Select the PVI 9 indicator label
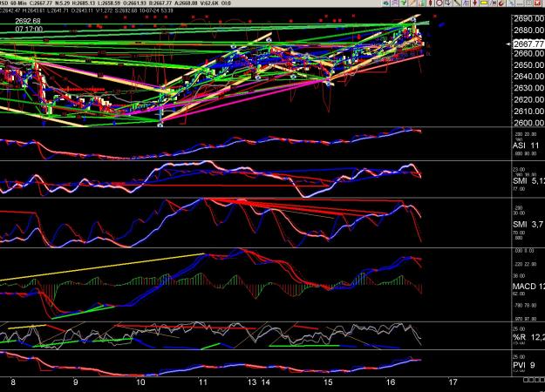545x392 pixels. click(524, 365)
